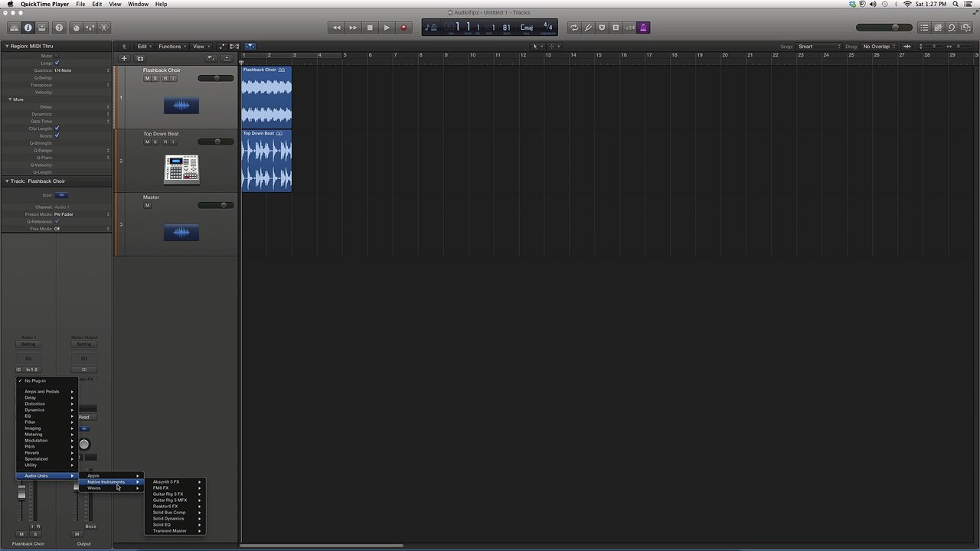Image resolution: width=980 pixels, height=551 pixels.
Task: Toggle the Solo S button in control bar
Action: tap(616, 28)
